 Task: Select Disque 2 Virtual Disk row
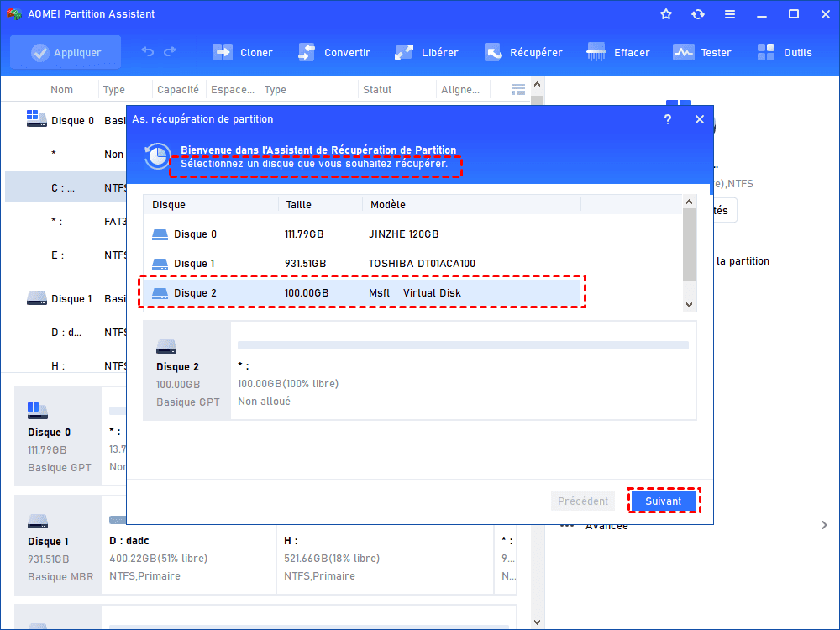[x=362, y=293]
